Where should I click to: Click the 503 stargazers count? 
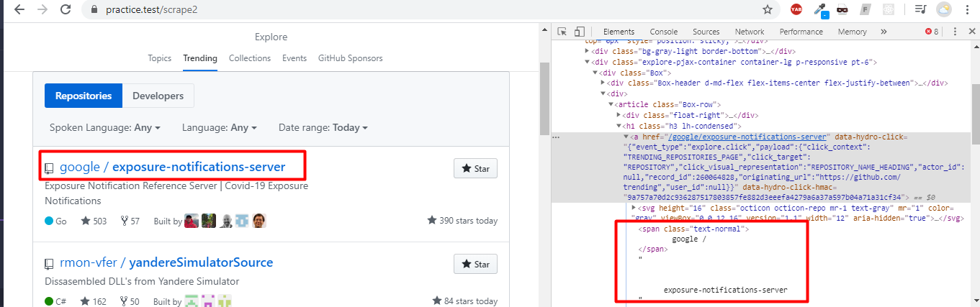[94, 221]
